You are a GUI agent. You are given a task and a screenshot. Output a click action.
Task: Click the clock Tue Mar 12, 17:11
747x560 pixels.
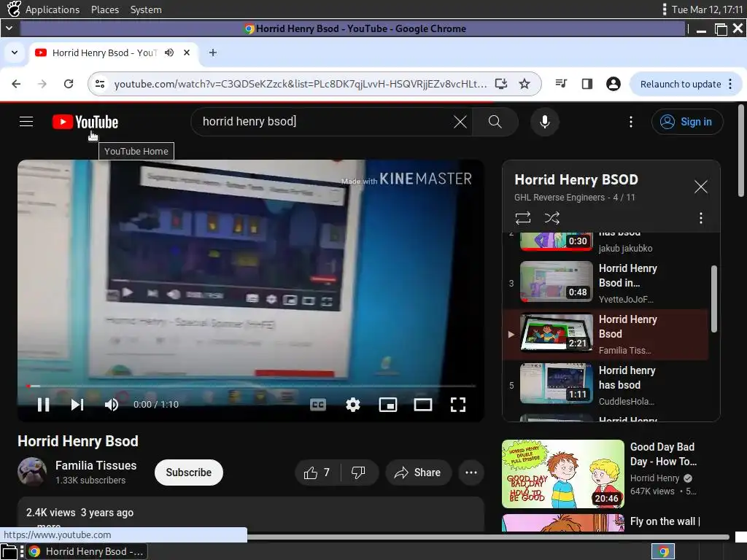click(x=707, y=9)
